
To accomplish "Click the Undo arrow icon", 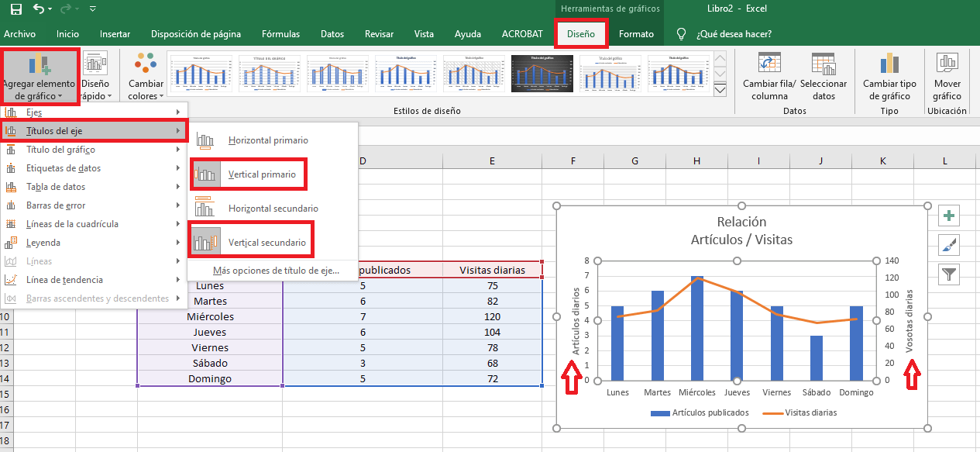I will tap(40, 9).
